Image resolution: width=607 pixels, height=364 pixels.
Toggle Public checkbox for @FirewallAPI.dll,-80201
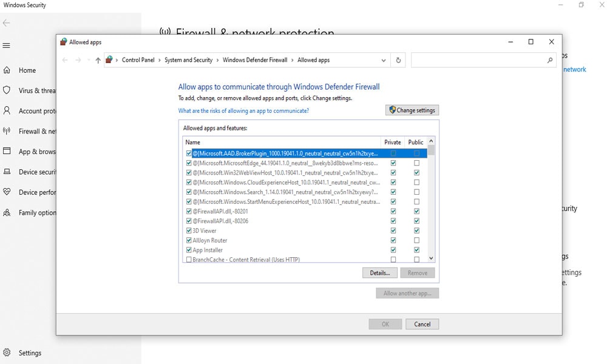click(x=416, y=211)
